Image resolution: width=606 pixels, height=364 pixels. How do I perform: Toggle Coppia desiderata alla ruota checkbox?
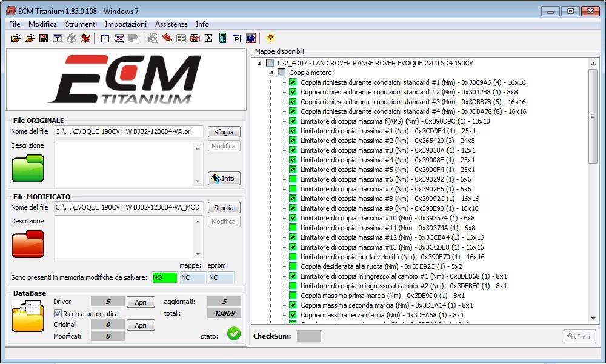293,266
